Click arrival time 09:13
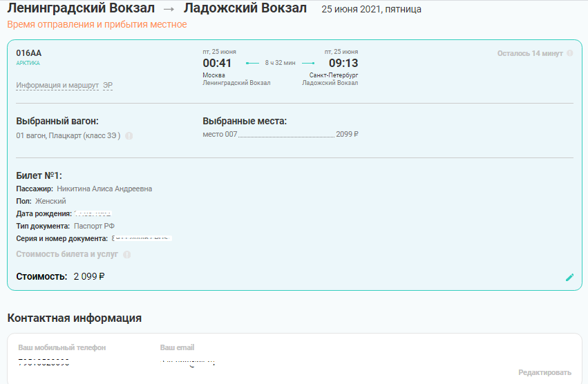The width and height of the screenshot is (588, 384). tap(343, 64)
